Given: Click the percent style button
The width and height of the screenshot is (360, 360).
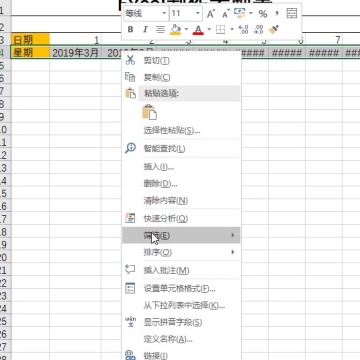Looking at the screenshot, I should [x=263, y=14].
